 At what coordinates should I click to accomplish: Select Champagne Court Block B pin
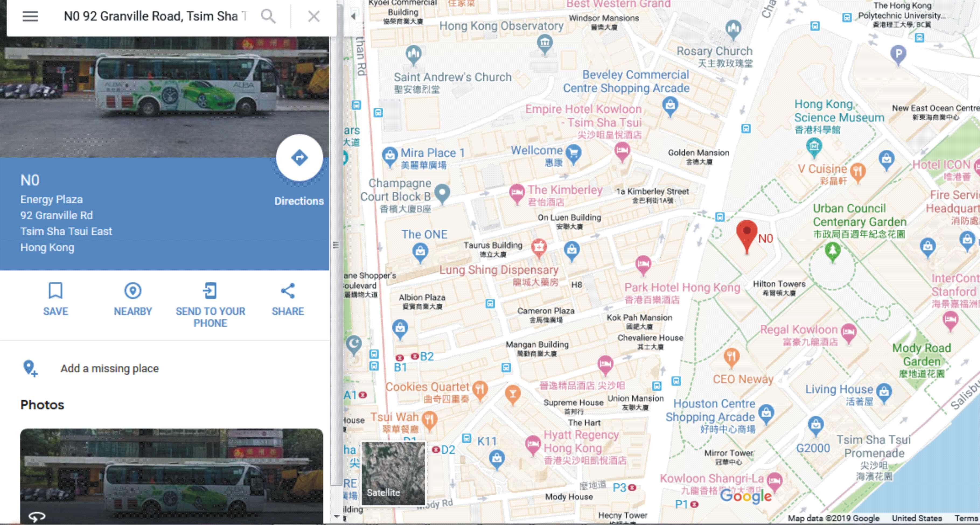(442, 194)
